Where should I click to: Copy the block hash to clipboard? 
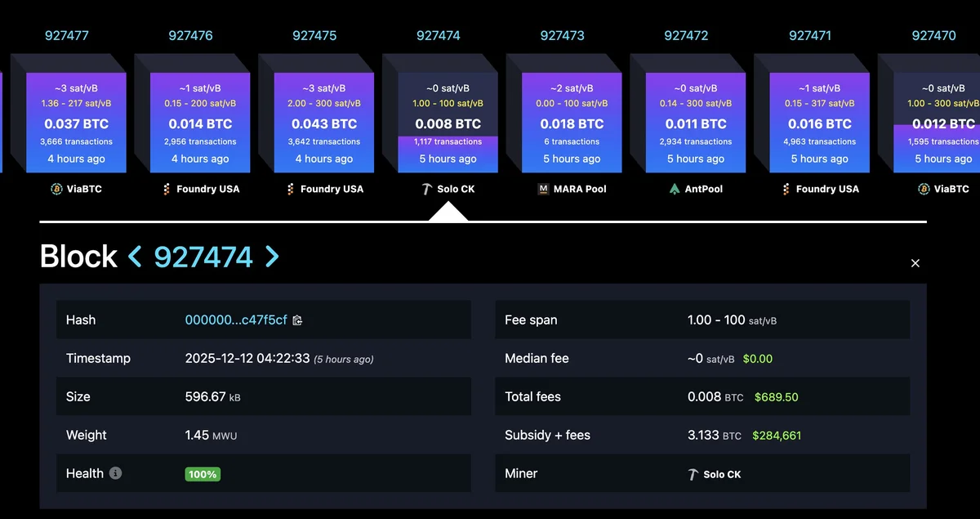pos(297,320)
